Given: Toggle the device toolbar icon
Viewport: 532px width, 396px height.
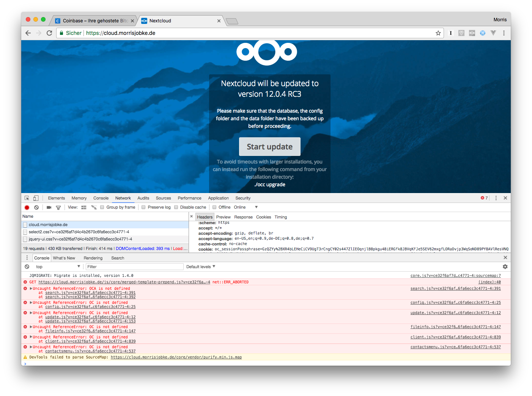Looking at the screenshot, I should click(36, 198).
